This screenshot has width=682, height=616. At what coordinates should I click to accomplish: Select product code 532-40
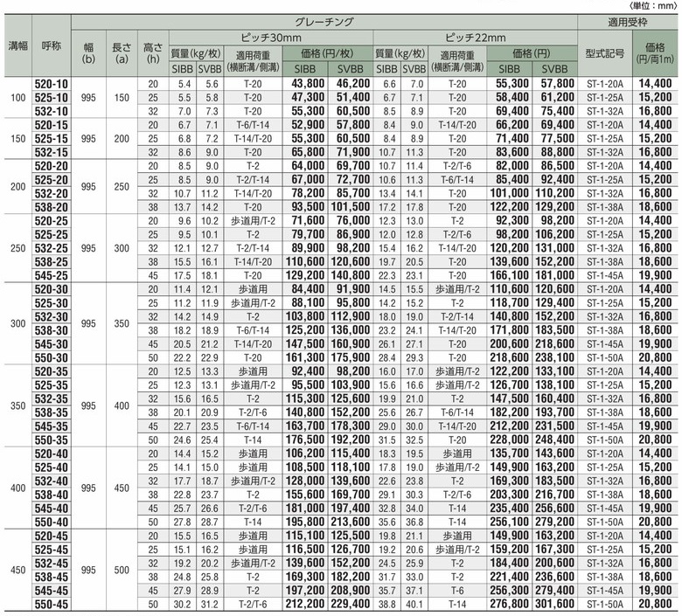coord(52,481)
